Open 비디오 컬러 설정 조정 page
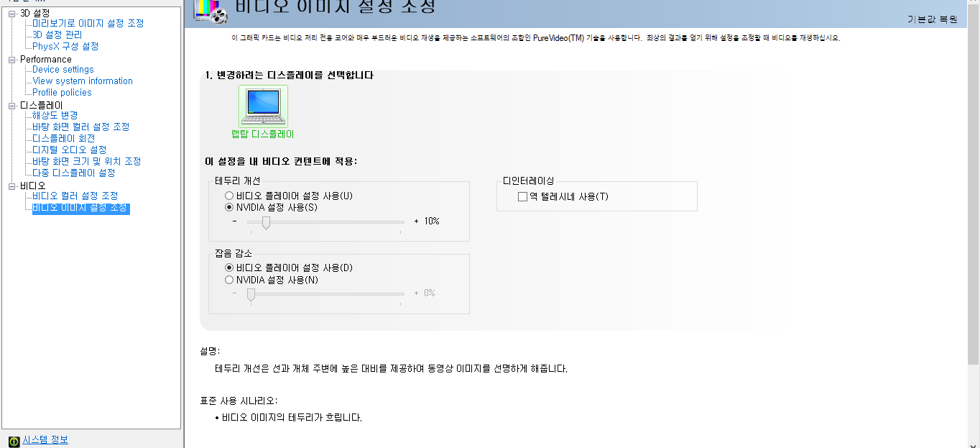Viewport: 980px width, 448px height. (x=75, y=196)
